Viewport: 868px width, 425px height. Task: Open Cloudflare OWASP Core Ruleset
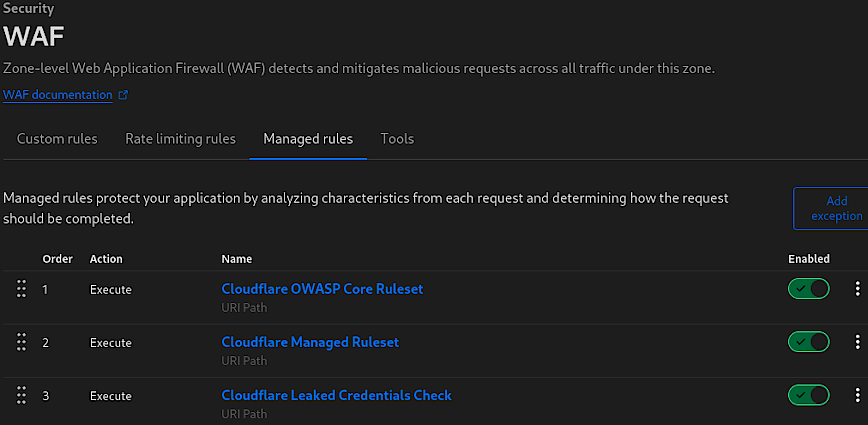[x=322, y=289]
